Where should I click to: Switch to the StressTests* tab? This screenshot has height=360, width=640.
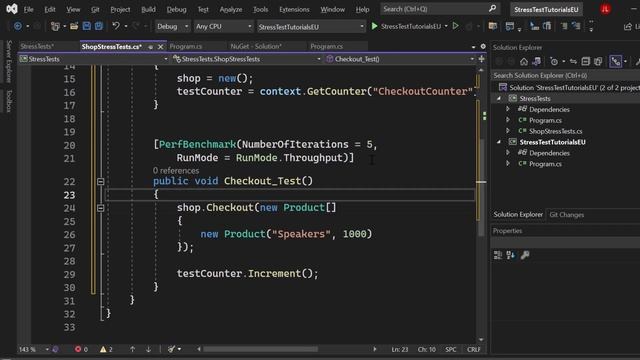tap(37, 47)
